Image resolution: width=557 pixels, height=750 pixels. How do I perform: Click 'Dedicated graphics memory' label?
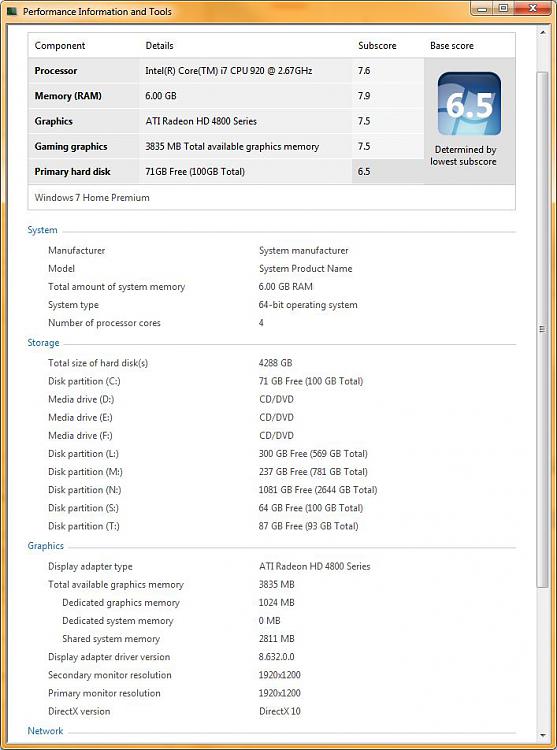coord(121,603)
